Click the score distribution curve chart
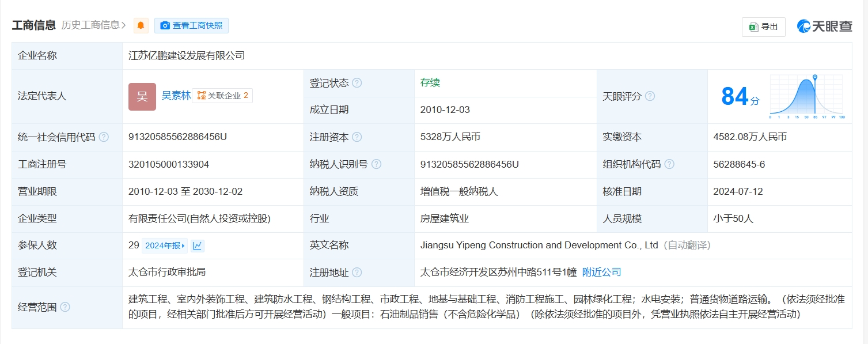The width and height of the screenshot is (868, 344). 807,96
